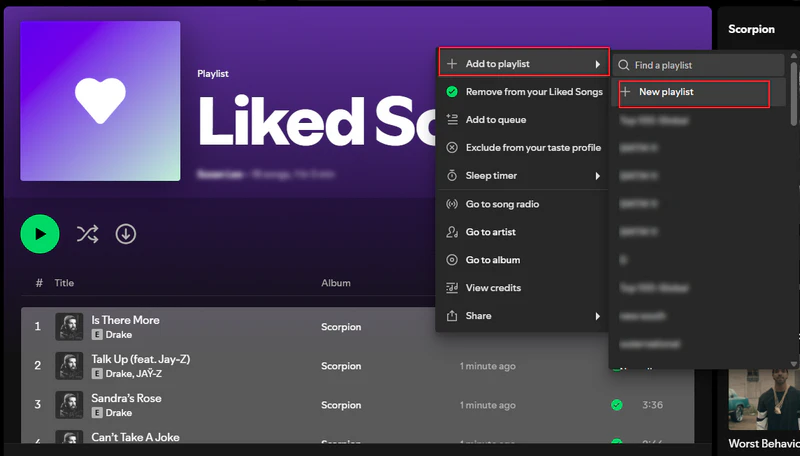Click the plus icon beside Add to playlist
The height and width of the screenshot is (456, 800).
(x=452, y=64)
